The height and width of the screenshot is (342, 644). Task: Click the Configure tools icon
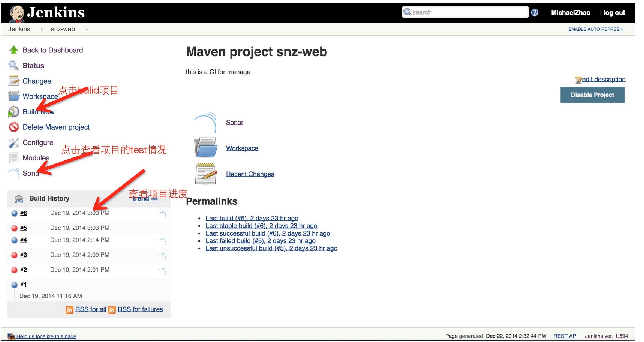point(14,142)
